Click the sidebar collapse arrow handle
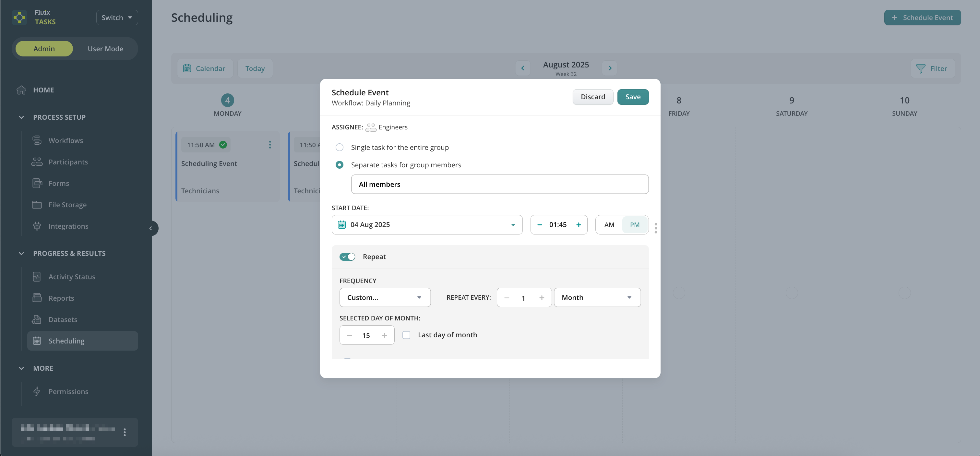Screen dimensions: 980x456 click(151, 228)
